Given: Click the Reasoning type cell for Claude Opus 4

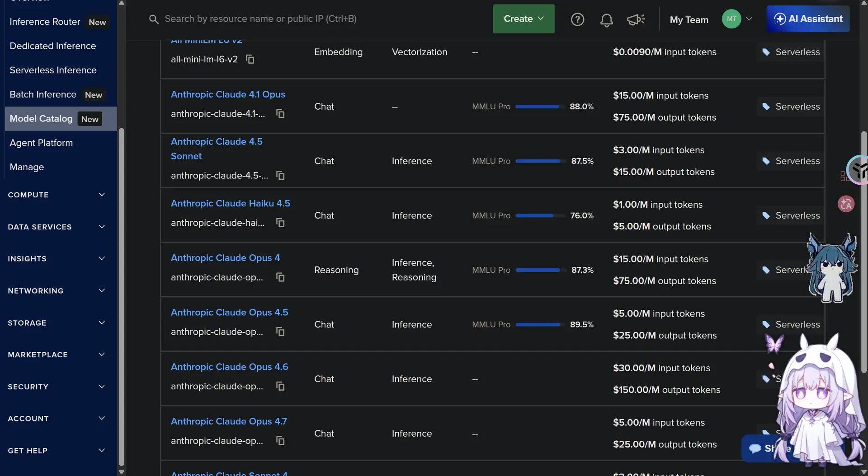Looking at the screenshot, I should tap(336, 270).
